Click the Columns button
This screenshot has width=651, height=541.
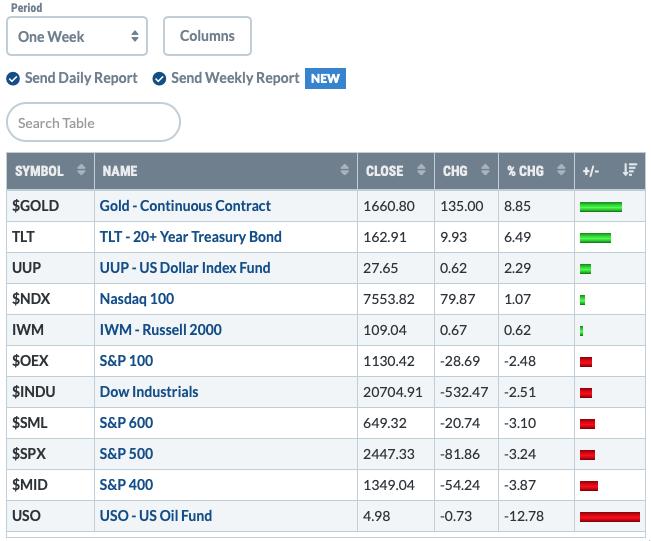[207, 36]
